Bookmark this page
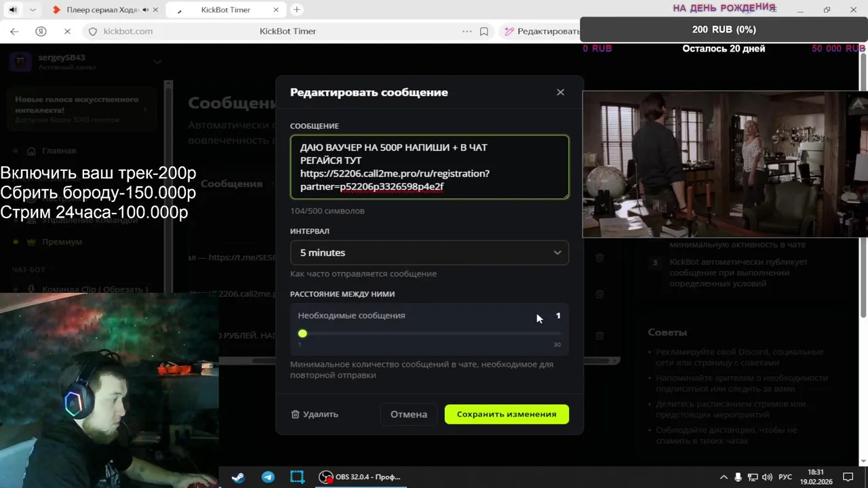Viewport: 868px width, 488px height. (484, 31)
